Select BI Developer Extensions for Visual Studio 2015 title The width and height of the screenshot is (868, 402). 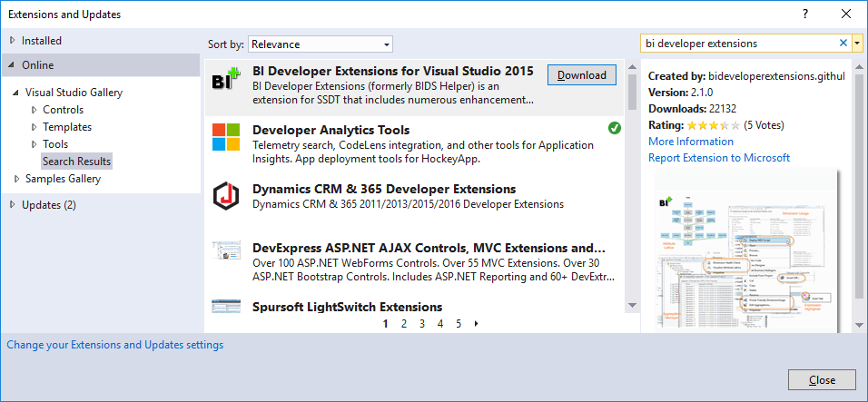click(393, 71)
